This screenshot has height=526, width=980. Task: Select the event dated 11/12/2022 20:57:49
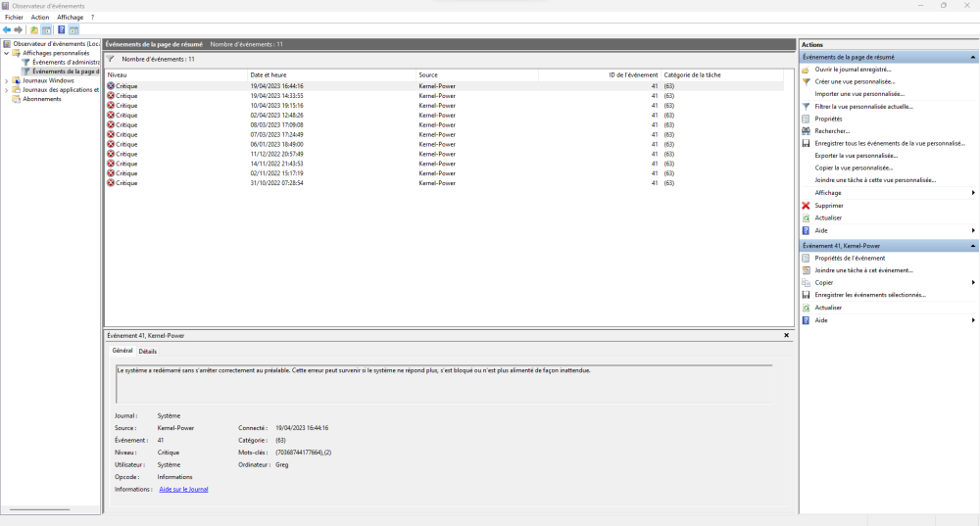click(444, 154)
